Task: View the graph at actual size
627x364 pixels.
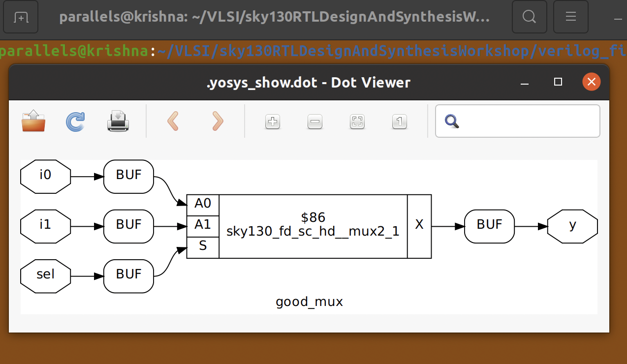Action: click(x=399, y=121)
